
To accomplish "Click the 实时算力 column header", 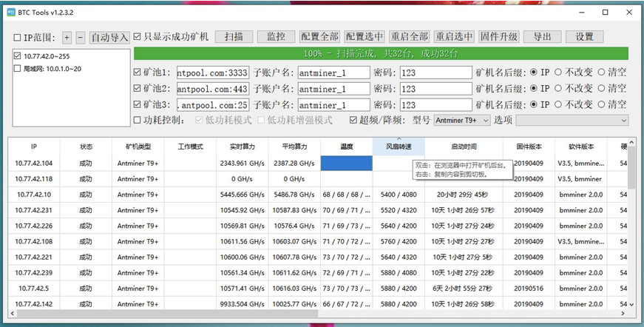I will [x=243, y=146].
